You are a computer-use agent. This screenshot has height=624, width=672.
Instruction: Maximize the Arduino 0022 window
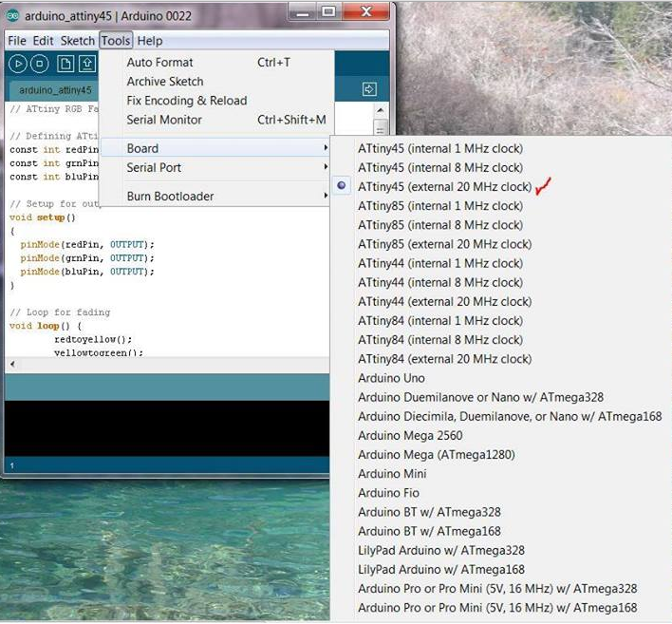click(328, 12)
